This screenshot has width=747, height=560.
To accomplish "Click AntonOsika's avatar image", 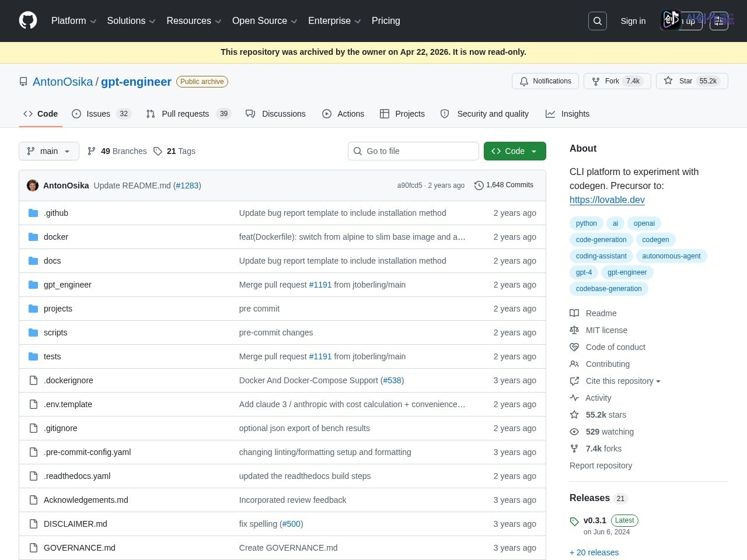I will point(33,185).
